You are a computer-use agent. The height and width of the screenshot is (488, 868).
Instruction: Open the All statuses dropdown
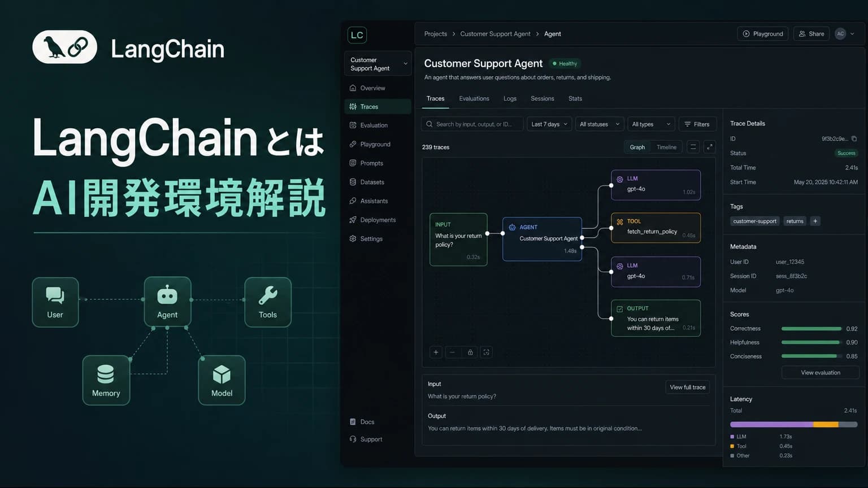click(600, 124)
